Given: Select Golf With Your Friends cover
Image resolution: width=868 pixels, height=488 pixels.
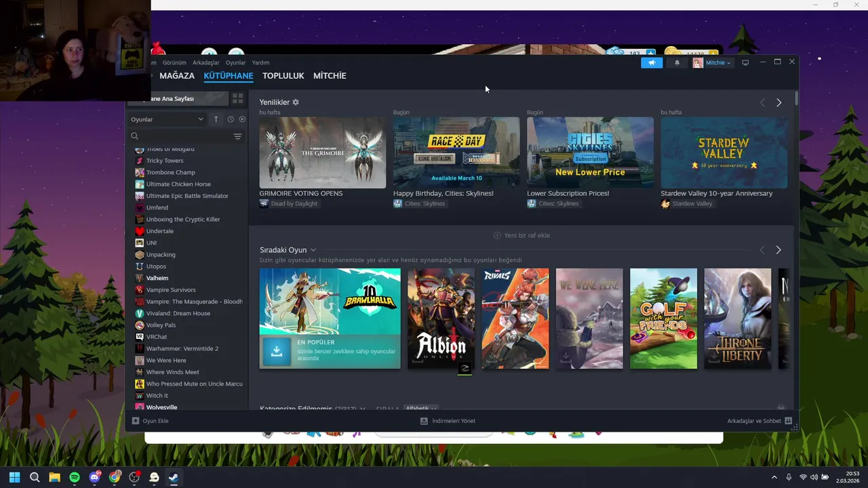Looking at the screenshot, I should click(663, 319).
